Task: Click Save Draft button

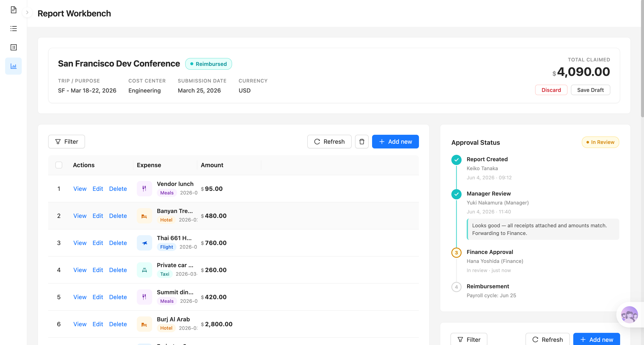Action: click(590, 90)
